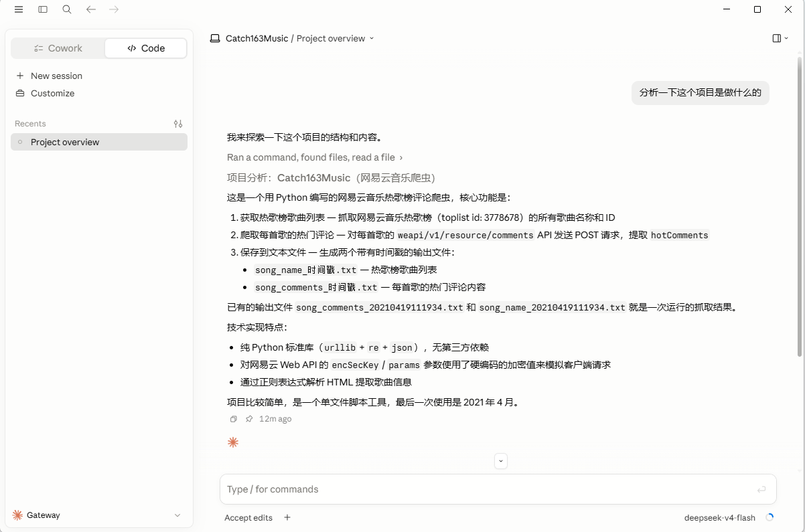Click the Gateway starburst logo icon
Screen dimensions: 805x532
[x=17, y=515]
